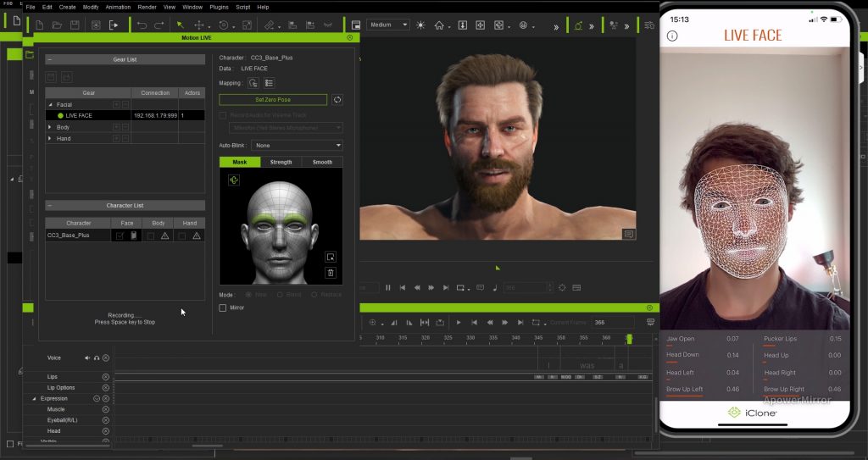Click refresh icon beside Set Zero Pose
Viewport: 868px width, 460px height.
337,100
